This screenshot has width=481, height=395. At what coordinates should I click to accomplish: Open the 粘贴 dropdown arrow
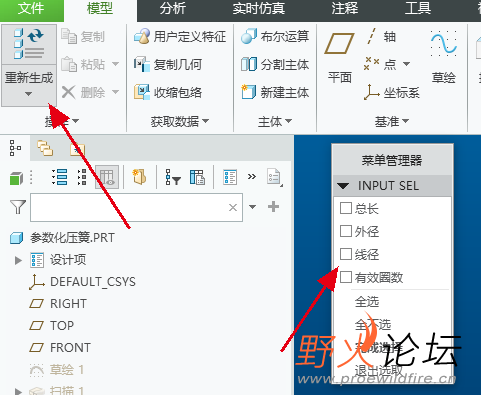(115, 64)
